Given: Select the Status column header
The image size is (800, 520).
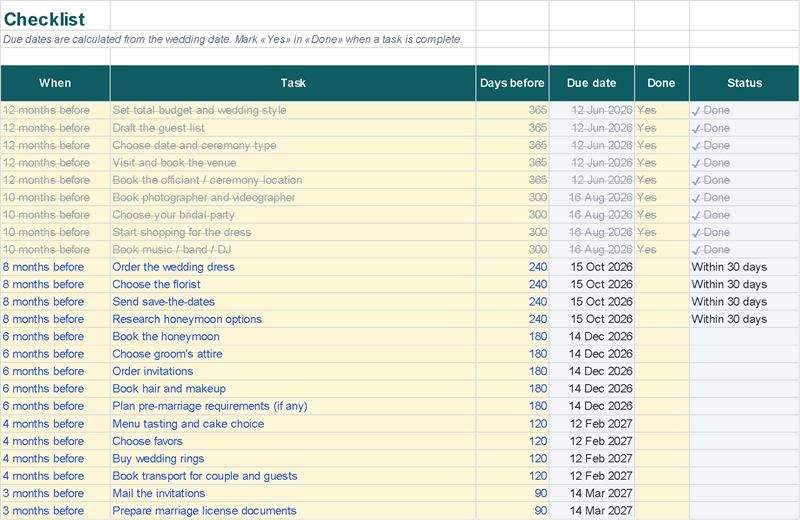Looking at the screenshot, I should click(x=744, y=83).
